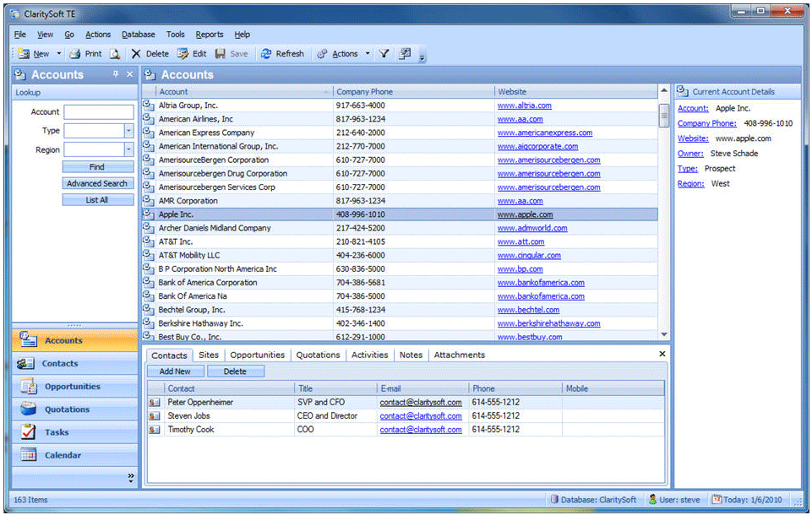
Task: Click the Account lookup text field
Action: (x=99, y=112)
